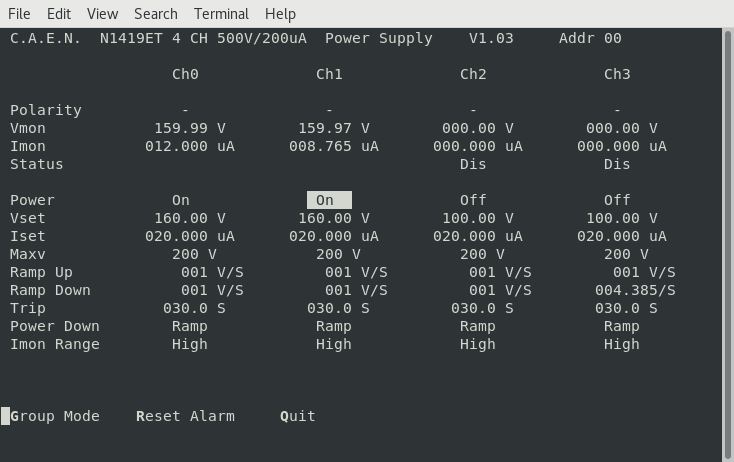734x462 pixels.
Task: Open the View menu
Action: pos(102,14)
